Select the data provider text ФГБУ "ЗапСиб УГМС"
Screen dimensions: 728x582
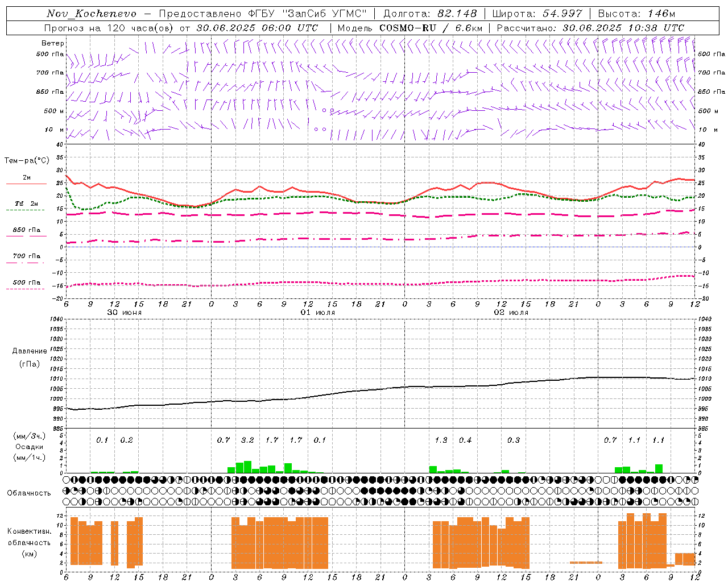[307, 14]
